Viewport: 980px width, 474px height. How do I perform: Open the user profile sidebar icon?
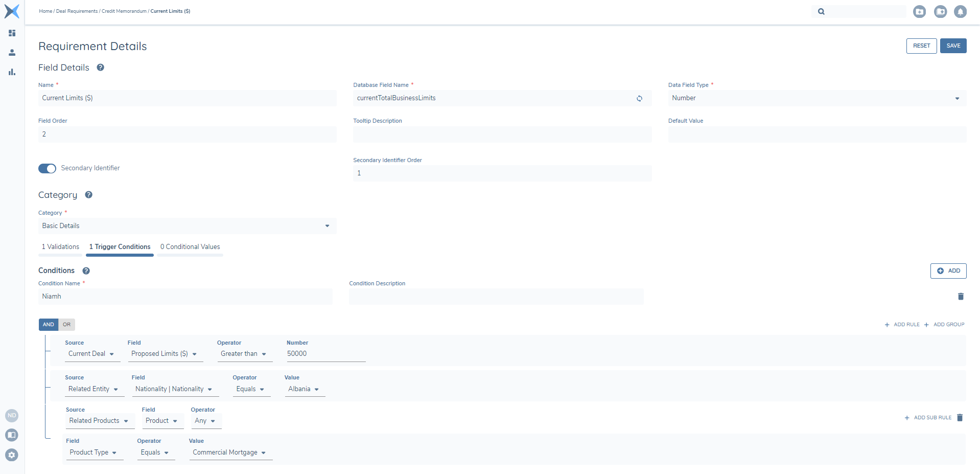click(12, 53)
